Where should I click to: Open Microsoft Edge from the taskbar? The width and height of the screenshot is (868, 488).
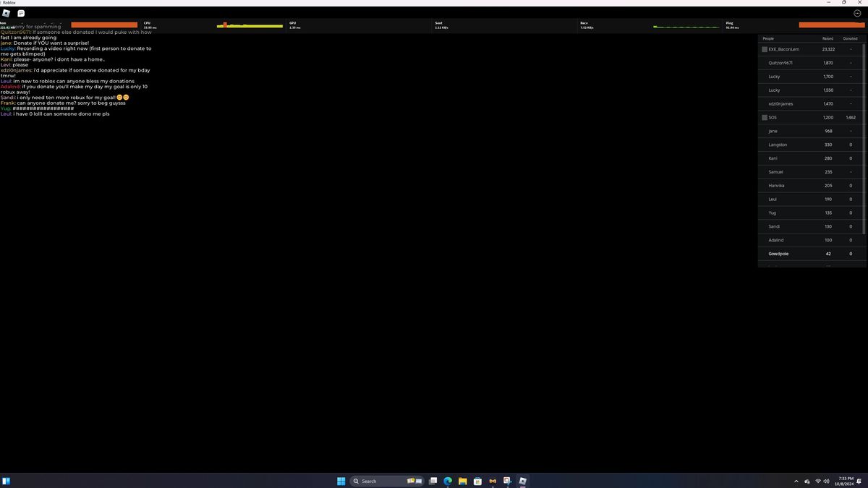448,481
